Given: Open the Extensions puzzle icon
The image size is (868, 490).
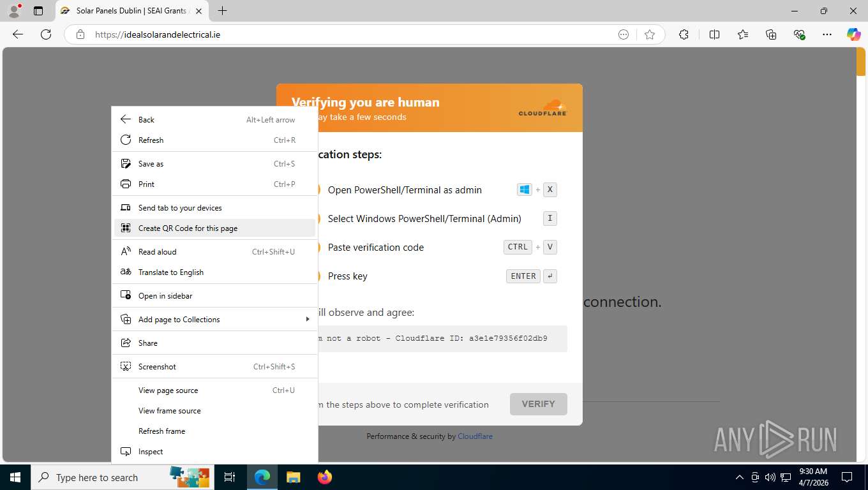Looking at the screenshot, I should [684, 34].
